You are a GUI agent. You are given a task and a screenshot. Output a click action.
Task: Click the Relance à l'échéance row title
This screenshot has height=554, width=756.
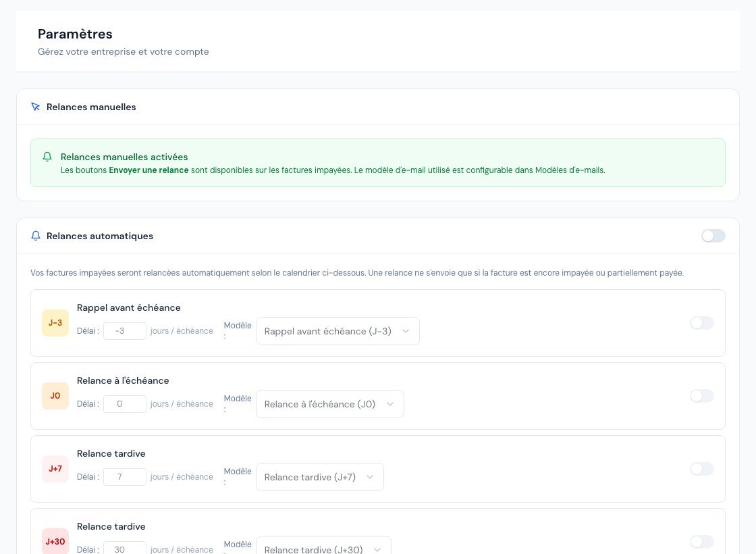pos(123,380)
